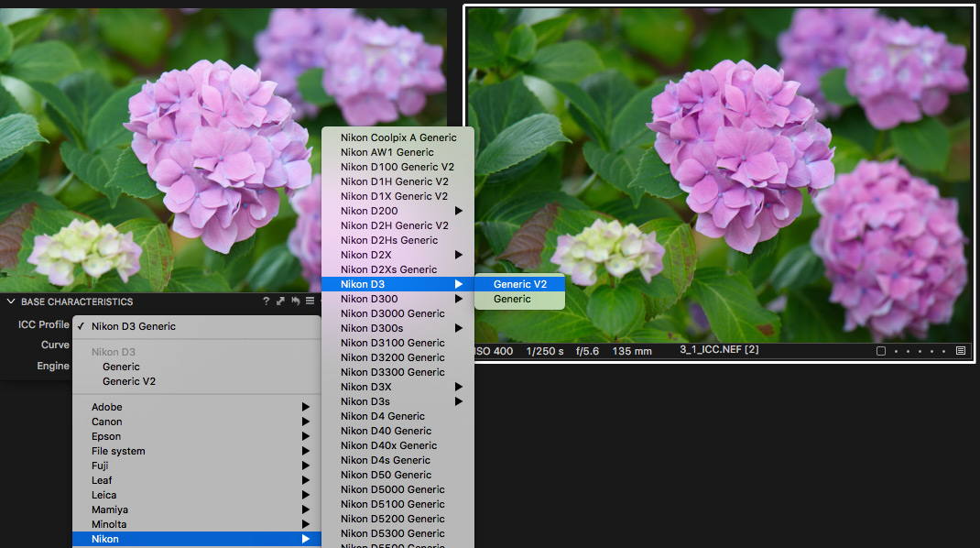
Task: Expand the Leaf profiles submenu
Action: 196,480
